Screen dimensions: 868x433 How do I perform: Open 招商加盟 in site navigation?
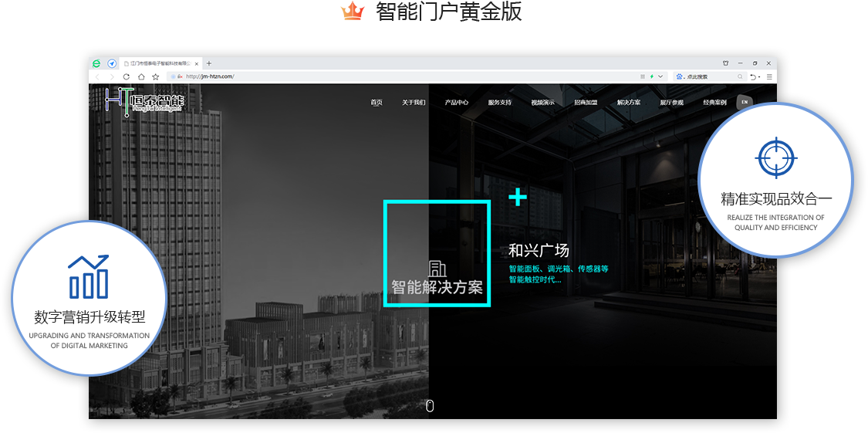586,103
